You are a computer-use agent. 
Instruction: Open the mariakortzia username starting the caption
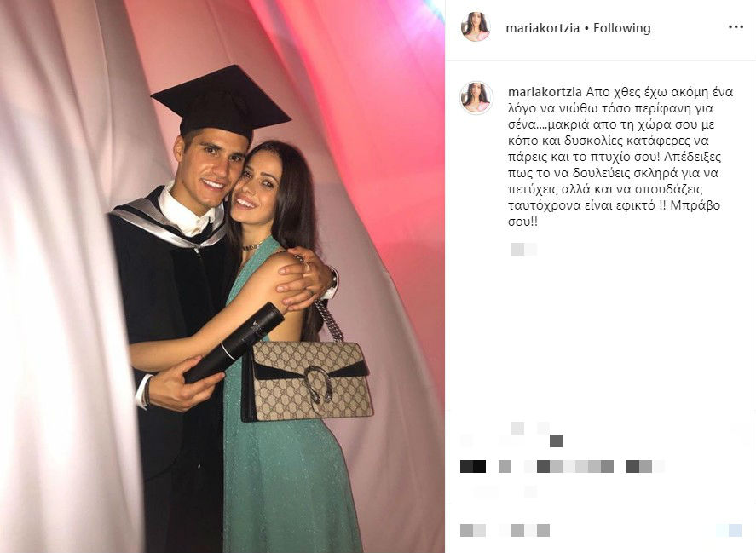click(x=545, y=92)
